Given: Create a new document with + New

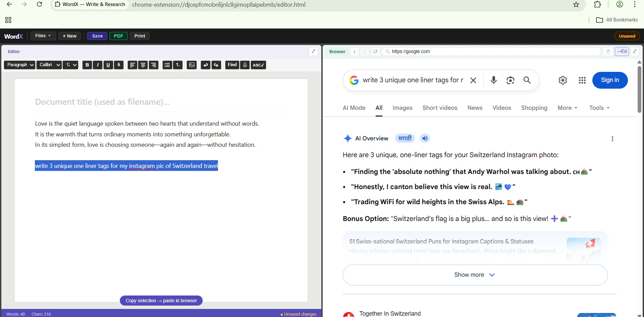Looking at the screenshot, I should tap(69, 36).
